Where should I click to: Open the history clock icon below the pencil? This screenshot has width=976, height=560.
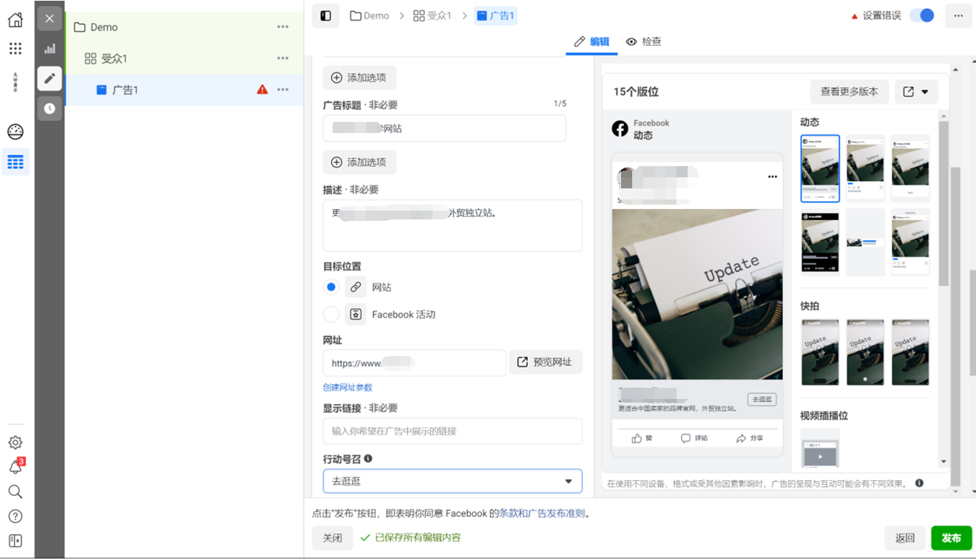coord(49,109)
